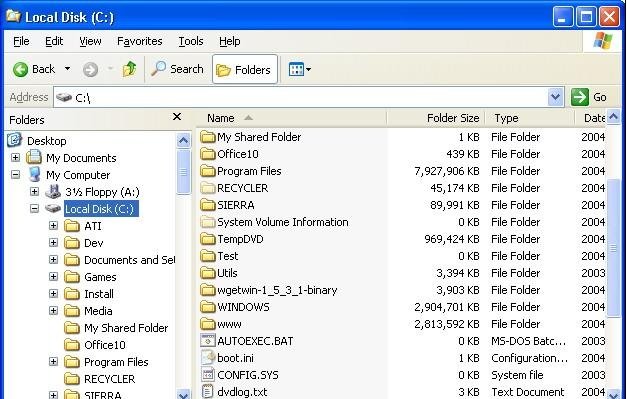627x399 pixels.
Task: Click file list scrollbar up arrow
Action: point(613,117)
